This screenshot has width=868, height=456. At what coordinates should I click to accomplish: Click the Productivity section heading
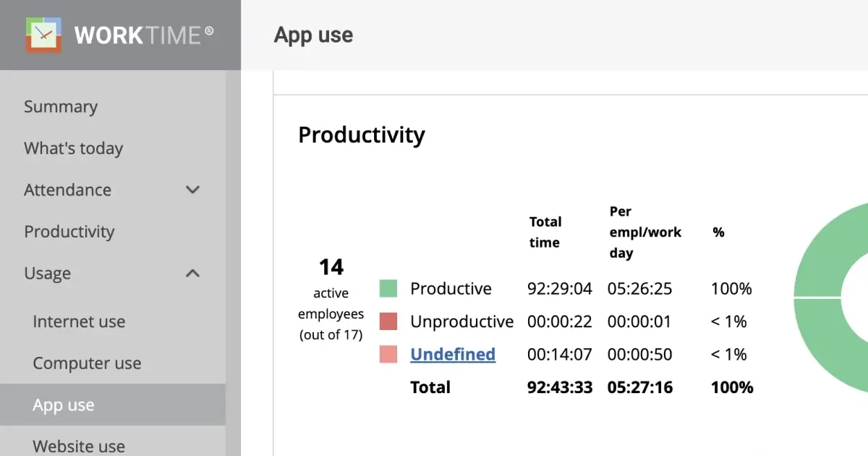click(x=362, y=135)
